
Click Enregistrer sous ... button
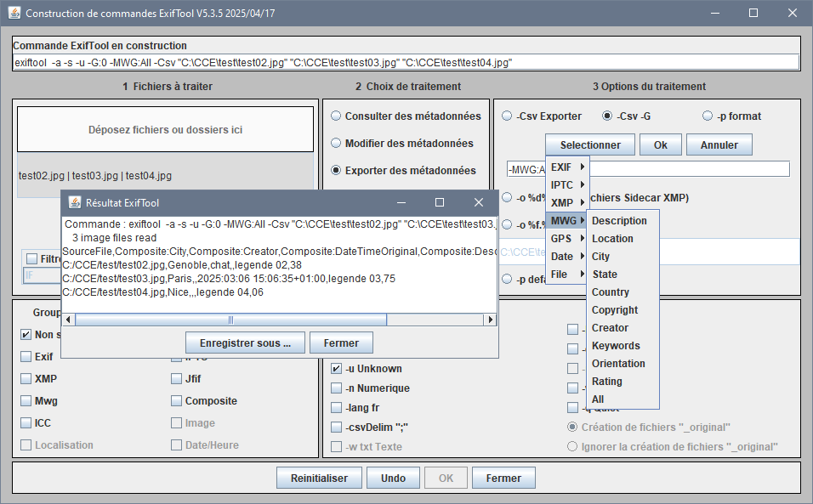point(245,343)
